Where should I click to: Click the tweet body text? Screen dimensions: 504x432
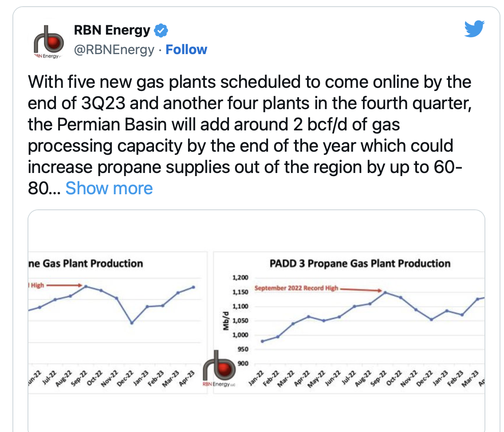click(249, 135)
